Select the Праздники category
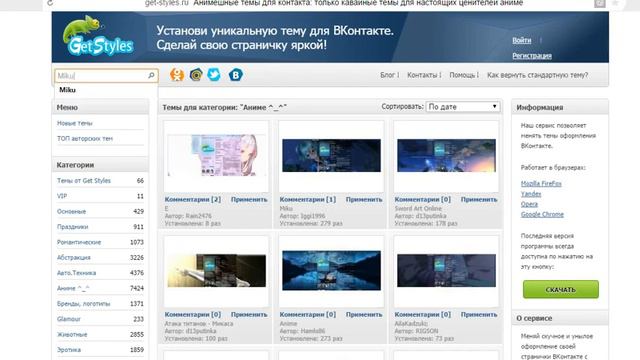 [x=73, y=227]
